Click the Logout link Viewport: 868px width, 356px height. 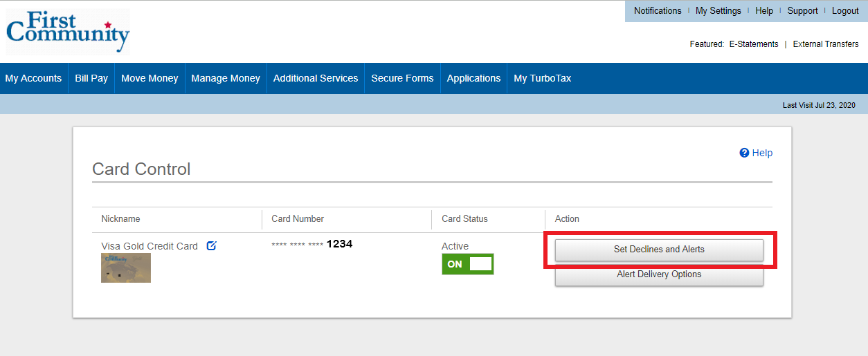[x=845, y=11]
